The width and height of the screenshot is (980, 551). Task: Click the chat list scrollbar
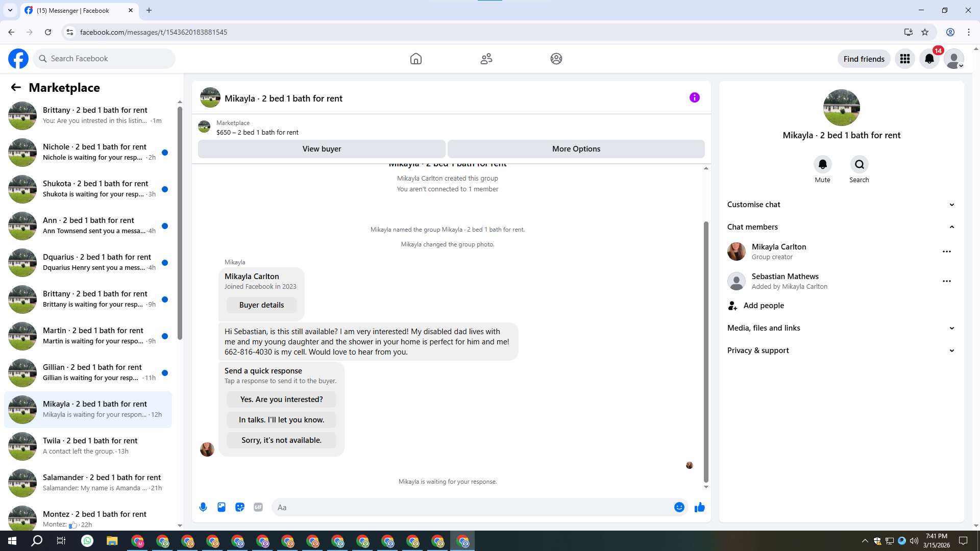[x=180, y=223]
